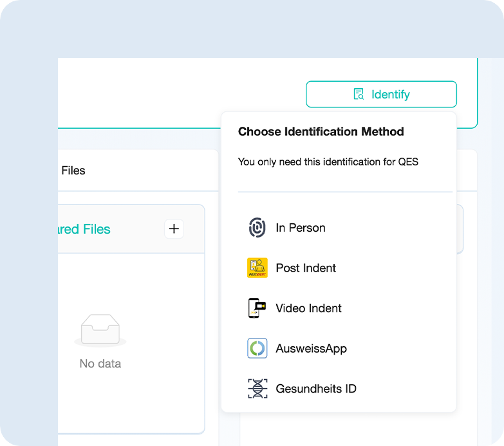Select Post Indent method
The width and height of the screenshot is (504, 446).
point(306,268)
